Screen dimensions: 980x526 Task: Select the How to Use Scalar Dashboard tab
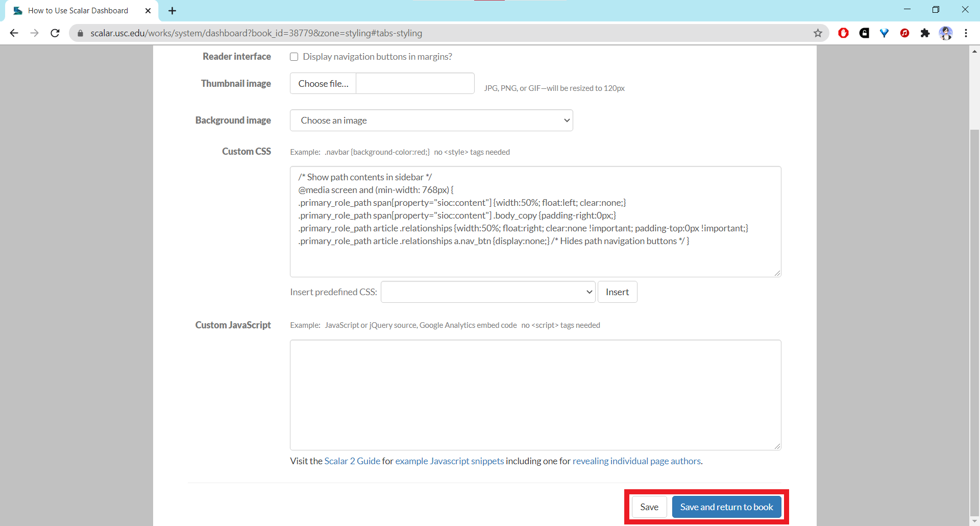pos(78,11)
